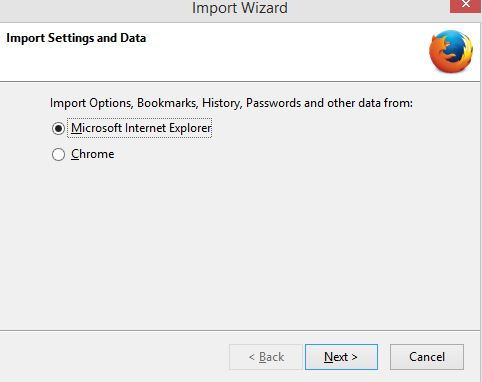The width and height of the screenshot is (482, 382).
Task: Proceed with the Next > button
Action: [x=341, y=357]
